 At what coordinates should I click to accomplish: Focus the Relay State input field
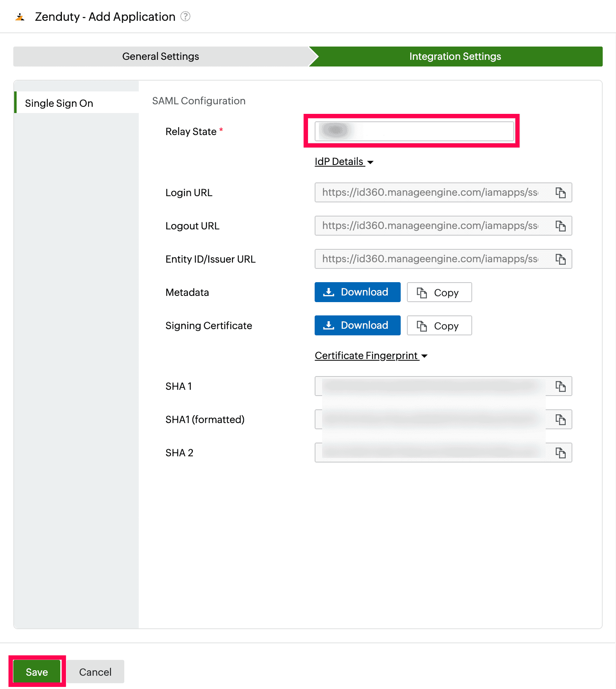click(414, 131)
